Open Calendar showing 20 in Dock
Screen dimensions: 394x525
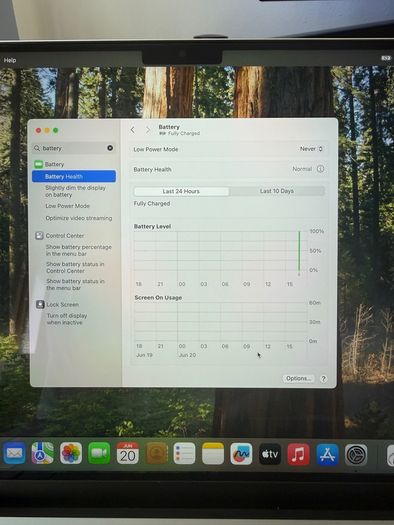(128, 453)
